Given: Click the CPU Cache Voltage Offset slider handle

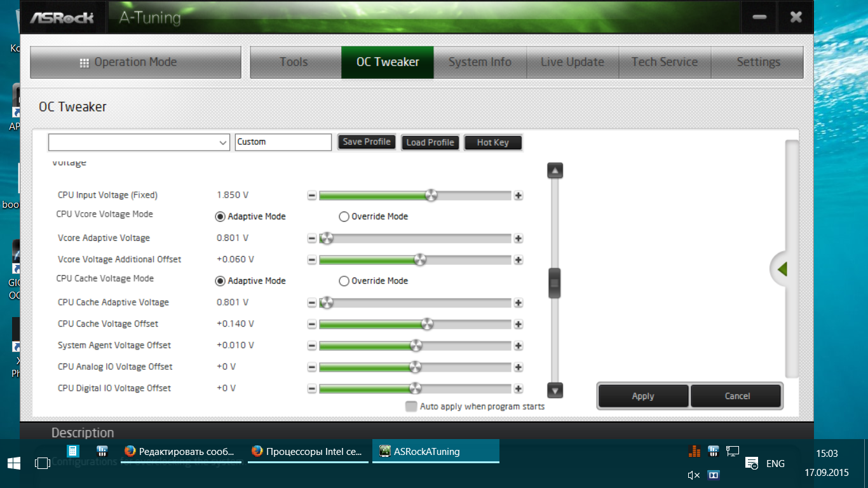Looking at the screenshot, I should click(x=427, y=324).
